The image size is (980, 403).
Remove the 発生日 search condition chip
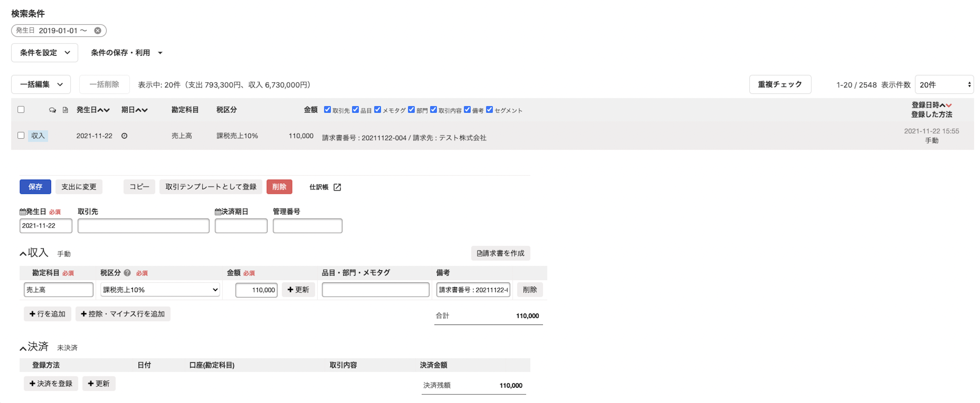tap(98, 30)
